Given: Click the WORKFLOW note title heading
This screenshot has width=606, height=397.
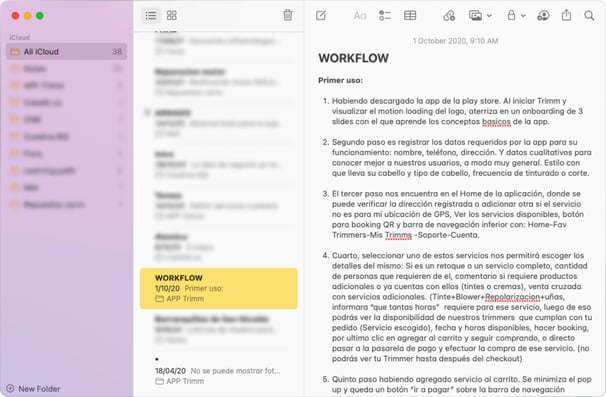Looking at the screenshot, I should tap(353, 58).
